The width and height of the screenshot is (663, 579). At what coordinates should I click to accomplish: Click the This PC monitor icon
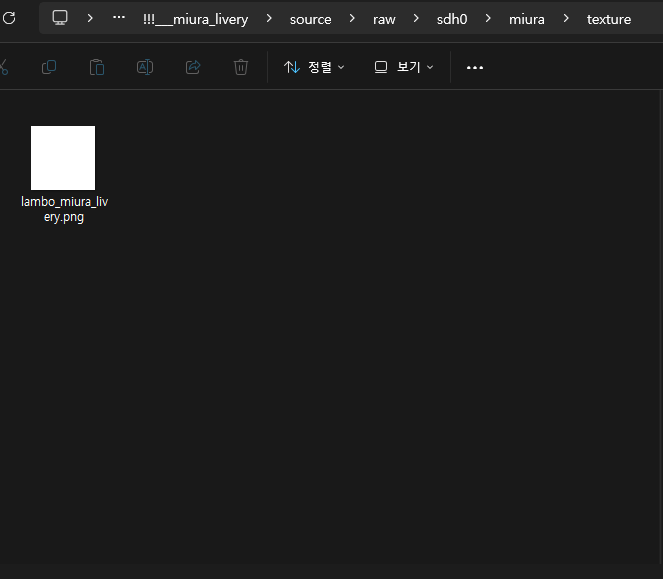60,18
